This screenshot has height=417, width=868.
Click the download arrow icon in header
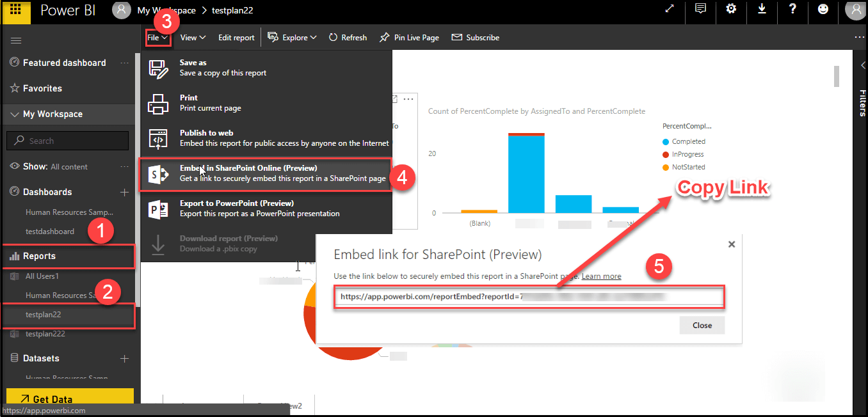click(762, 9)
